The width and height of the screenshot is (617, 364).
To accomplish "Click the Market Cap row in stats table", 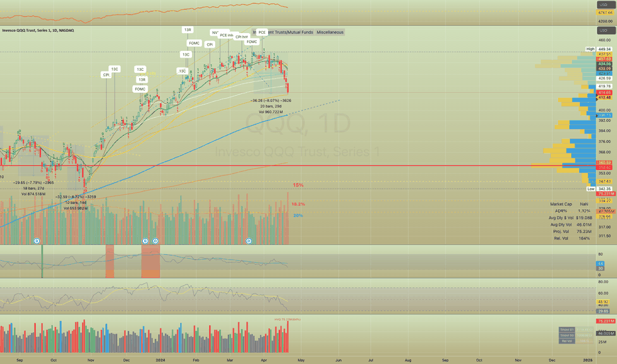I will (x=569, y=205).
